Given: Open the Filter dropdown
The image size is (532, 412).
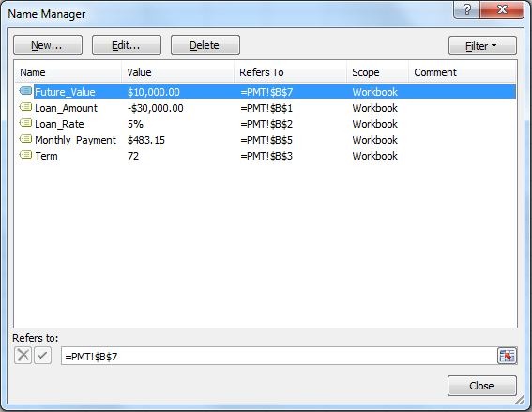Looking at the screenshot, I should 482,46.
